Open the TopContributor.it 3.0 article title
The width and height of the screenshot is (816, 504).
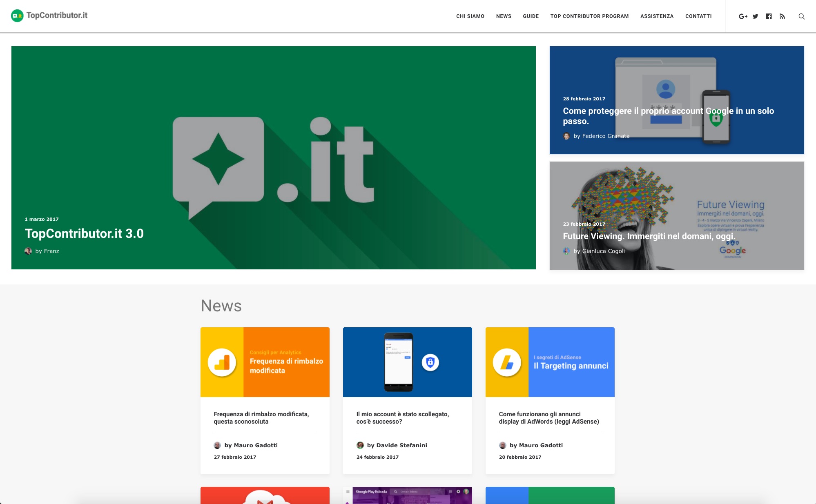(84, 233)
